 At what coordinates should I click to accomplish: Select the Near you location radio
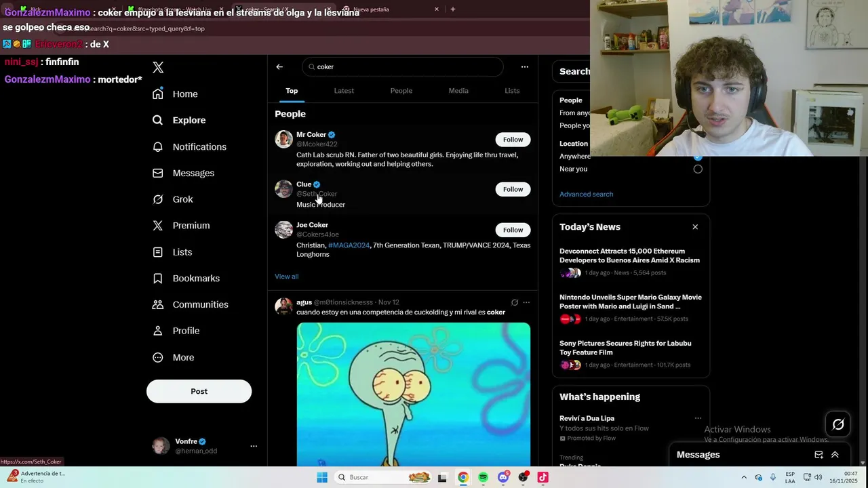(x=698, y=169)
